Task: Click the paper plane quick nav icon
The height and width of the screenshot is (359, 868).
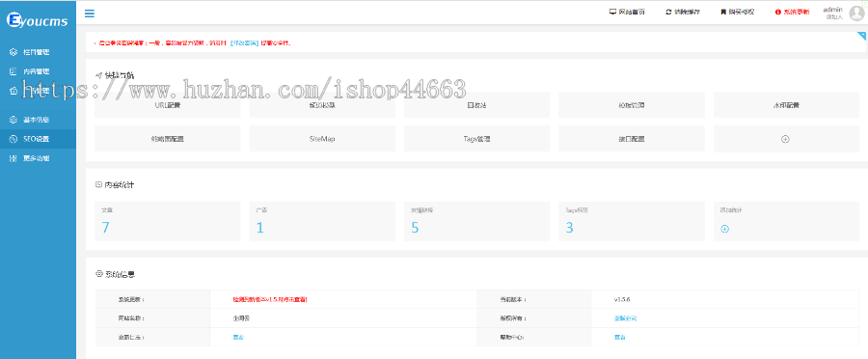Action: click(98, 75)
